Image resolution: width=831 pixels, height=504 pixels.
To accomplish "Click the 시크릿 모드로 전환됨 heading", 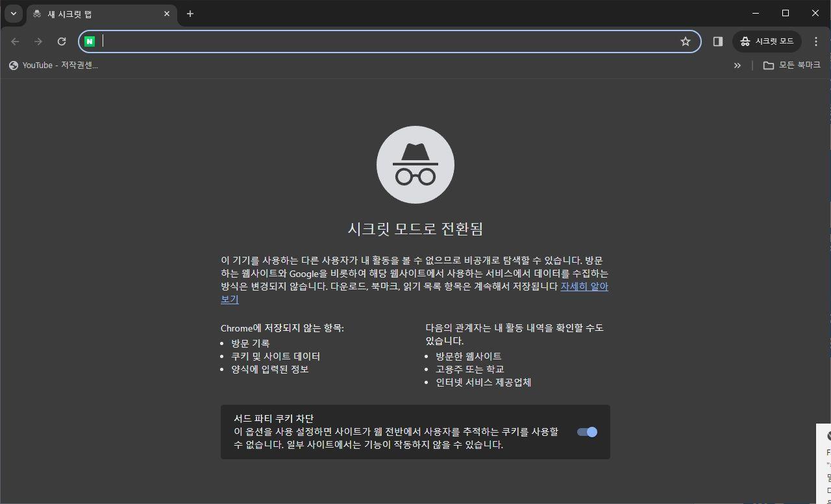I will [415, 229].
